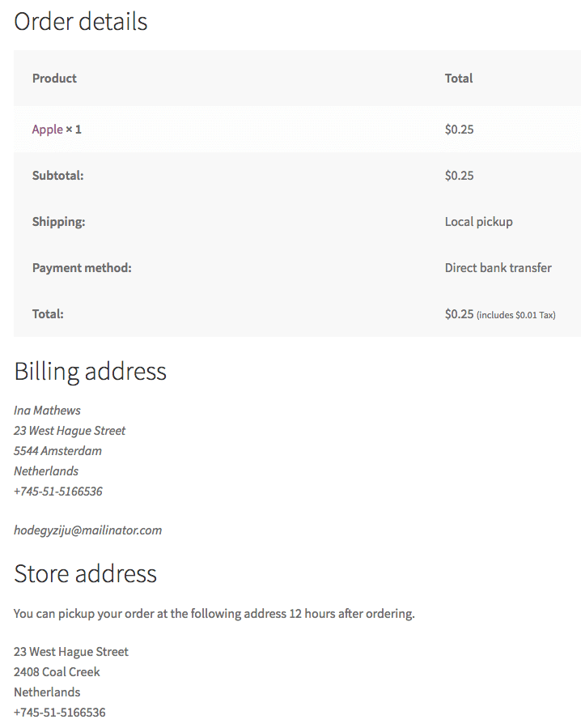The width and height of the screenshot is (581, 728).
Task: Select the Apple item price $0.25
Action: coord(459,130)
